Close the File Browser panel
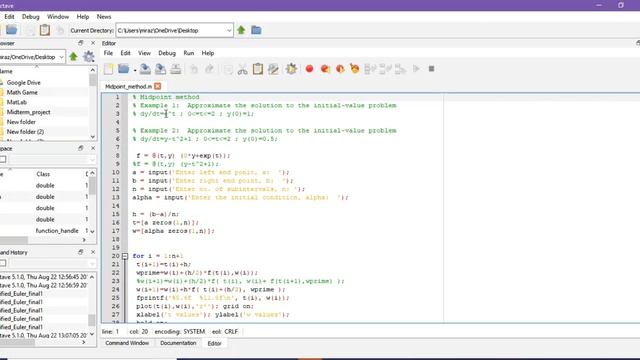 93,43
